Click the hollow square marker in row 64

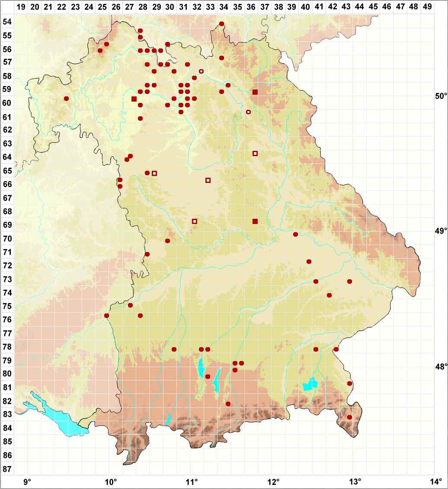tap(255, 153)
